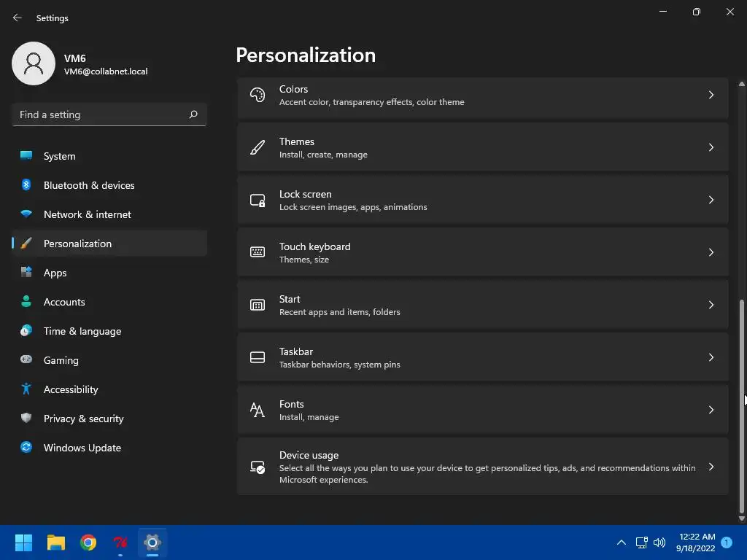Launch Google Chrome from the taskbar
The image size is (747, 560).
(88, 542)
